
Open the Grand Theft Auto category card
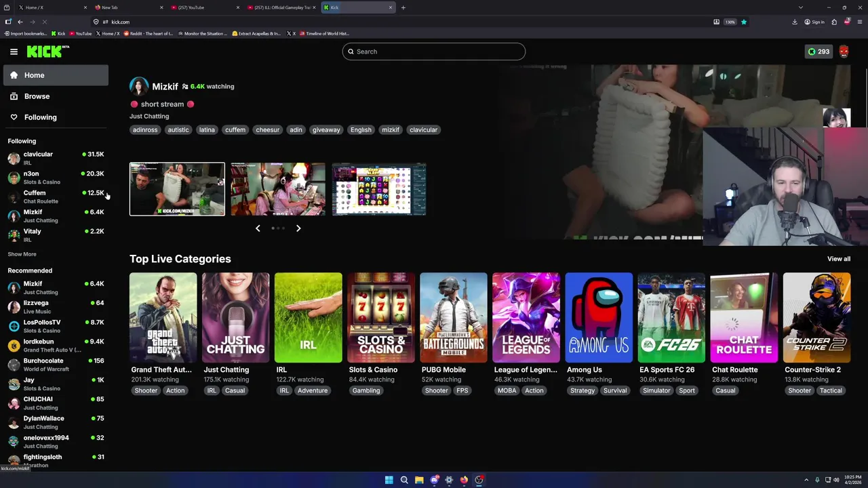[x=163, y=317]
